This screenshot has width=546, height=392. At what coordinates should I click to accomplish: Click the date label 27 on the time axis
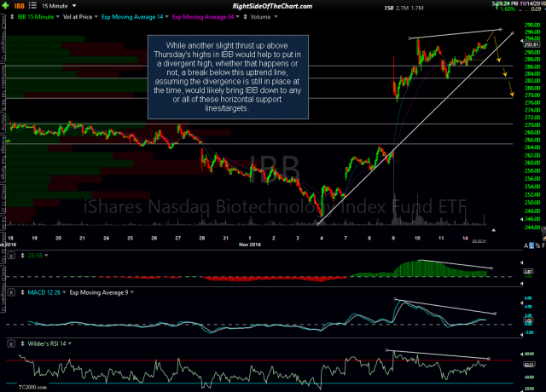pos(178,239)
